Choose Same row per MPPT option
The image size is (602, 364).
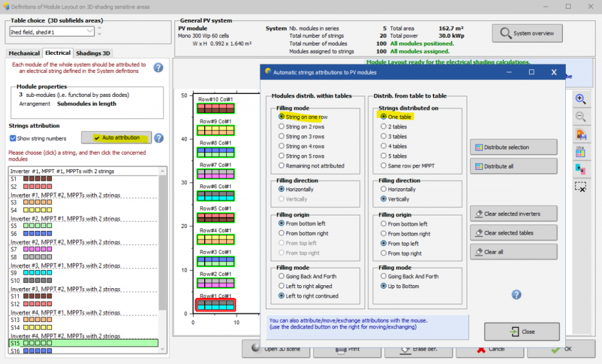point(384,165)
